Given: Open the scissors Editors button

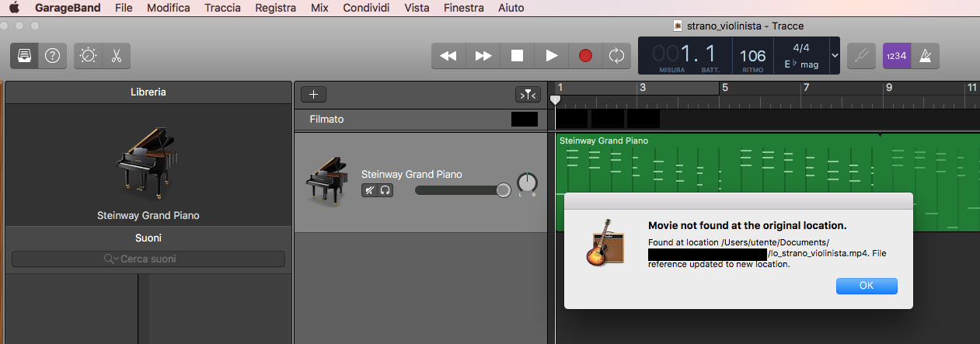Looking at the screenshot, I should [x=116, y=56].
